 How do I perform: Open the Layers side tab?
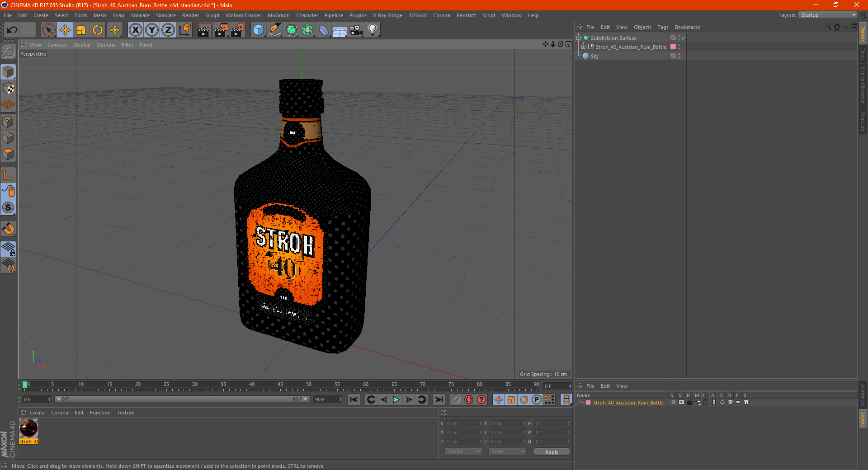click(x=863, y=419)
